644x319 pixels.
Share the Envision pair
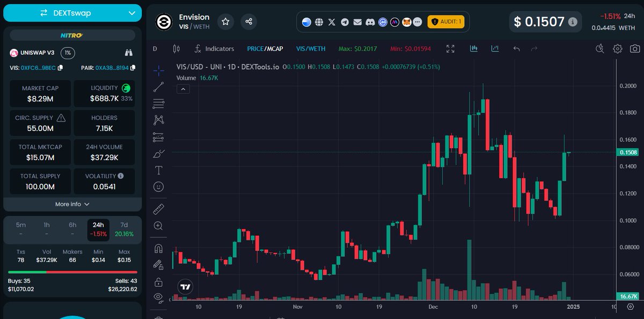(x=249, y=22)
